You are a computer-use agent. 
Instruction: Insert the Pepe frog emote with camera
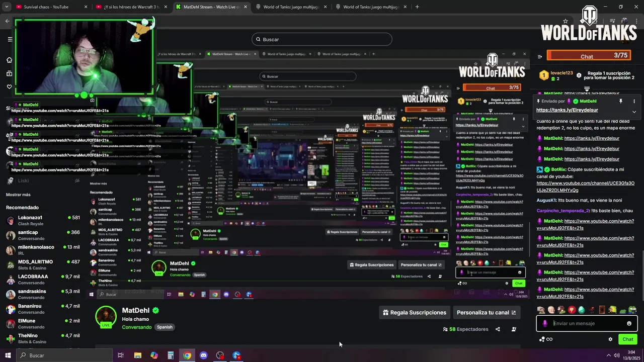point(632,310)
